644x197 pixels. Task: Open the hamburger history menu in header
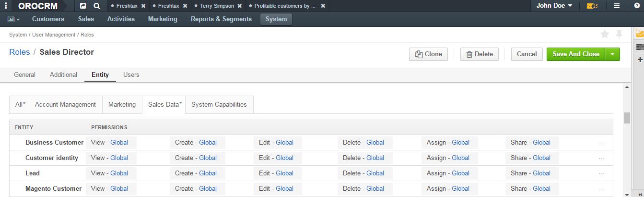[x=617, y=6]
